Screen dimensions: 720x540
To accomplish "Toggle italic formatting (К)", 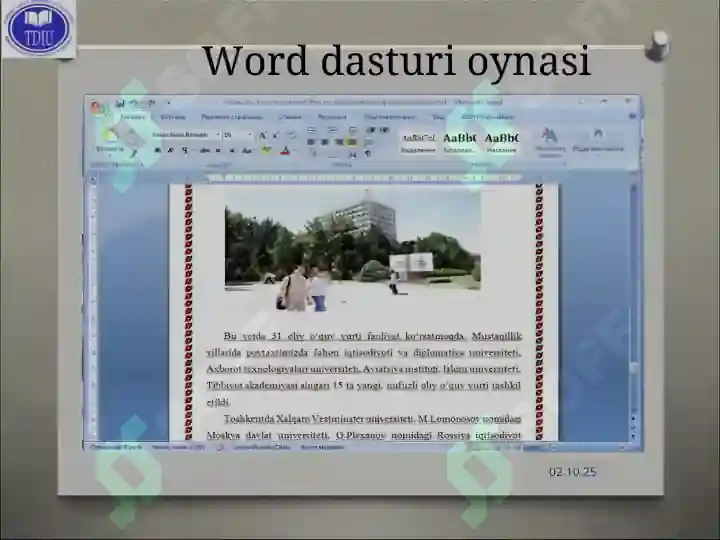I will (170, 150).
